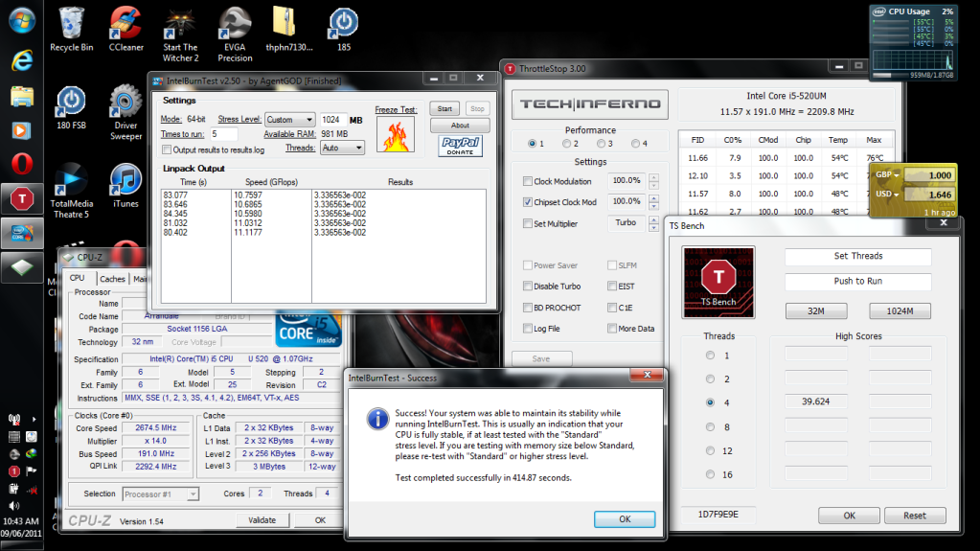The image size is (980, 551).
Task: Select 16 threads in TS Bench
Action: click(710, 474)
